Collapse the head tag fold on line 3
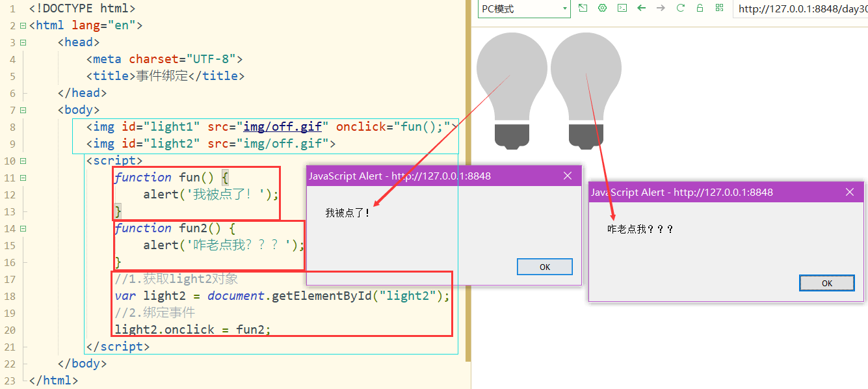Image resolution: width=868 pixels, height=389 pixels. click(x=23, y=42)
